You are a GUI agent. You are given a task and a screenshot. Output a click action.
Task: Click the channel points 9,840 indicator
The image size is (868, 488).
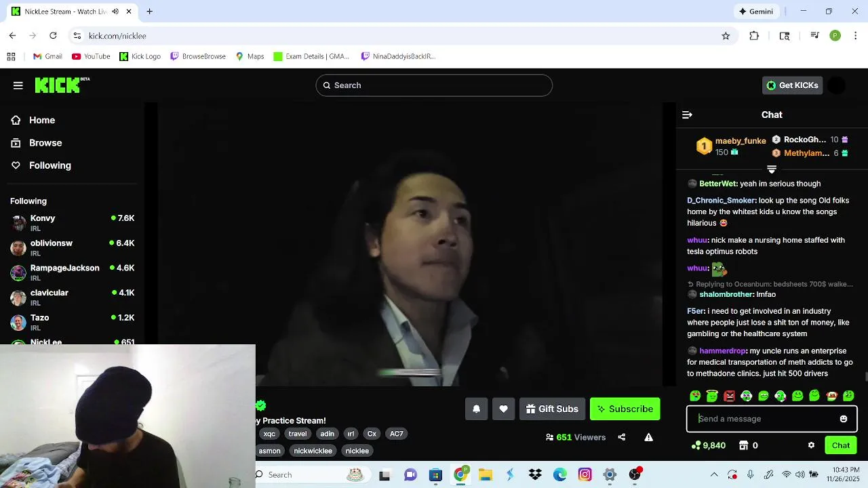point(708,445)
